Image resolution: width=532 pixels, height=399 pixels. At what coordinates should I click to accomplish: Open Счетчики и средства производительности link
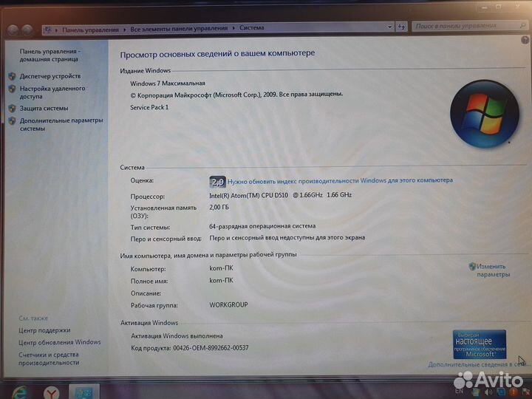[49, 358]
